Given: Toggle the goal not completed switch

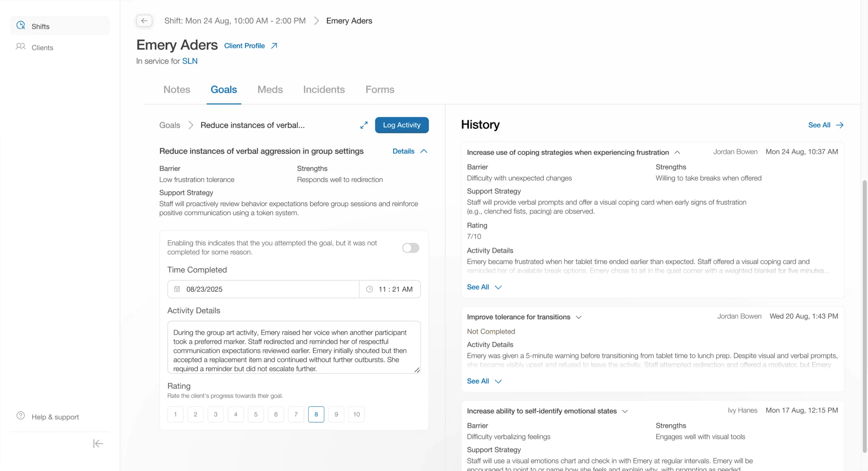Looking at the screenshot, I should pyautogui.click(x=411, y=248).
